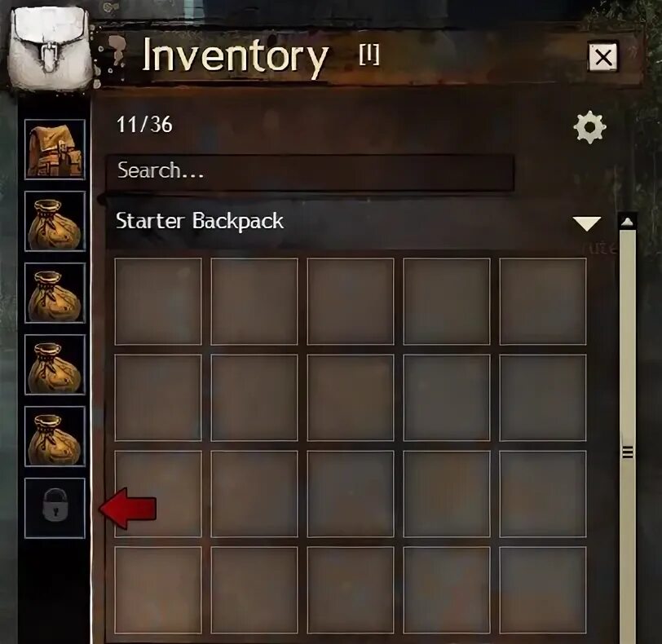Select the fourth slot in bottom row
Screen dimensions: 662x644
coord(447,590)
